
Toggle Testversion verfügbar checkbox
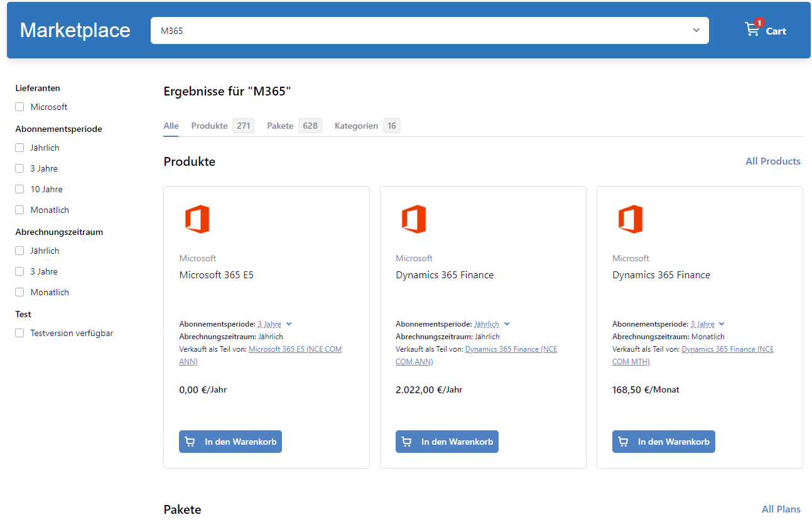coord(19,333)
